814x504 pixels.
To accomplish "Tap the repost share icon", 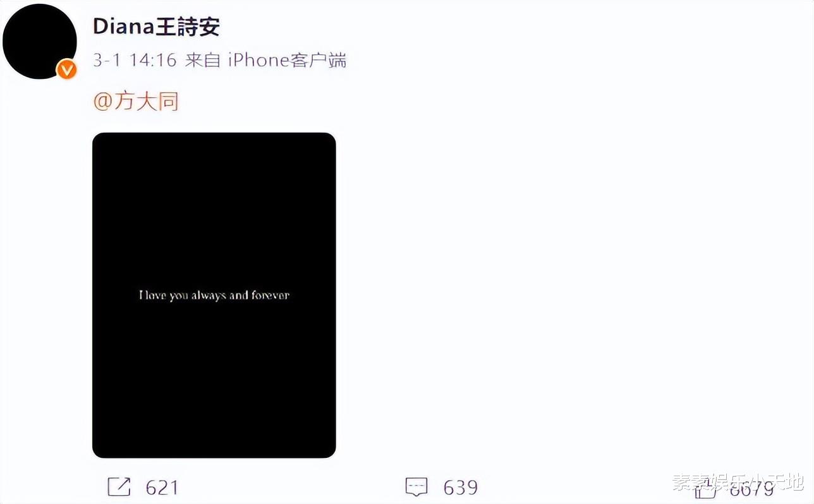I will 119,487.
